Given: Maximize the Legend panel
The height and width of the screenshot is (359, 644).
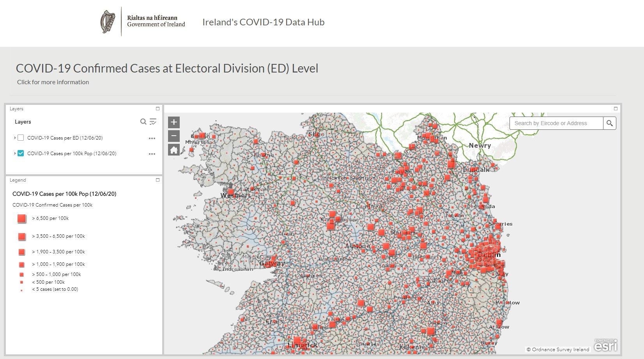Looking at the screenshot, I should click(157, 180).
